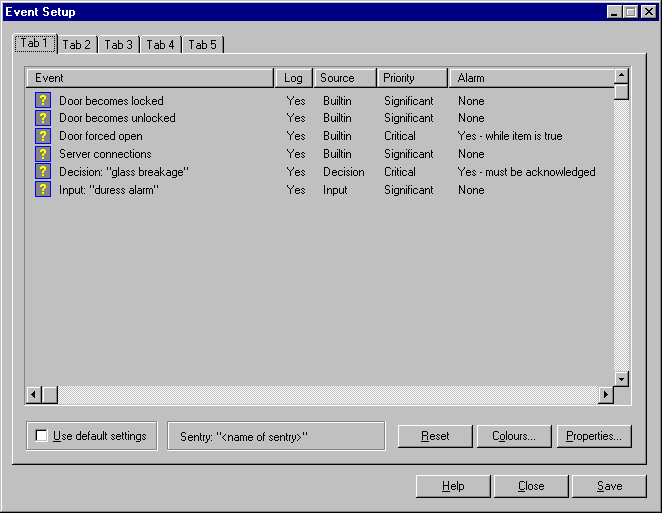
Task: Click the icon beside Door forced open
Action: click(43, 136)
